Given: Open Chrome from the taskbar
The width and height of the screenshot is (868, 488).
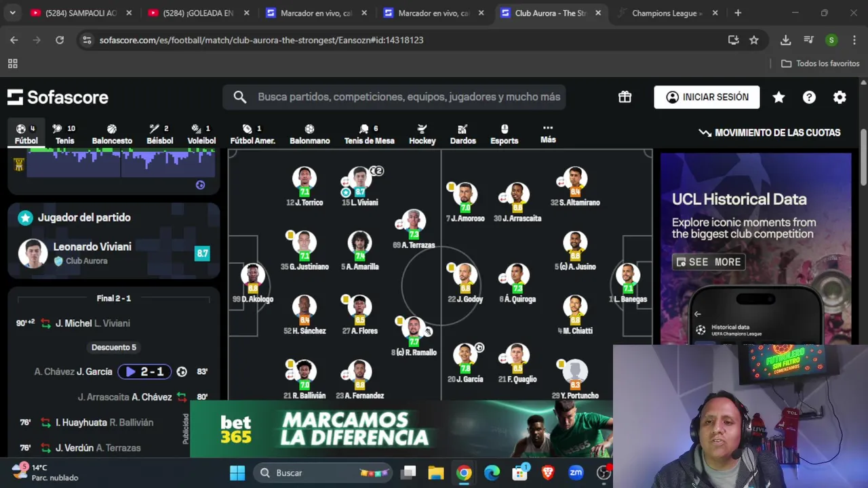Looking at the screenshot, I should [464, 472].
